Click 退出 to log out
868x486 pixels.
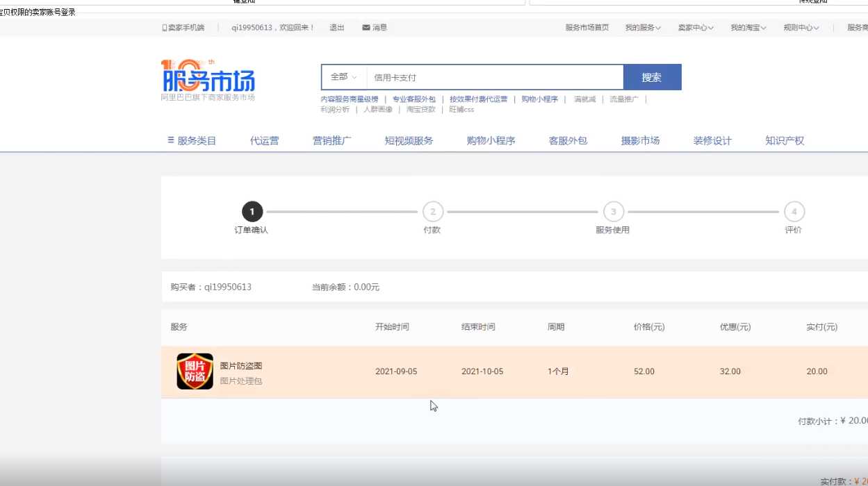(x=337, y=28)
